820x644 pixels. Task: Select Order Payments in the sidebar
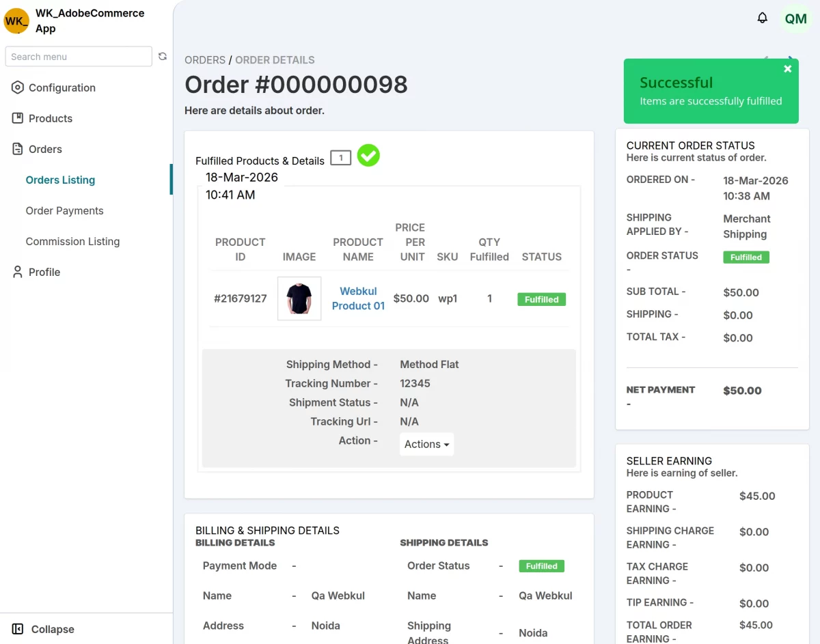click(64, 210)
